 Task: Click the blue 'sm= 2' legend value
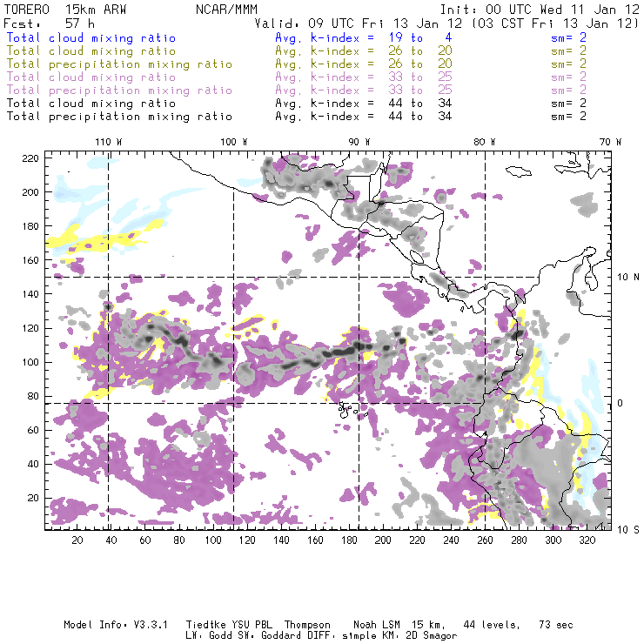coord(569,37)
